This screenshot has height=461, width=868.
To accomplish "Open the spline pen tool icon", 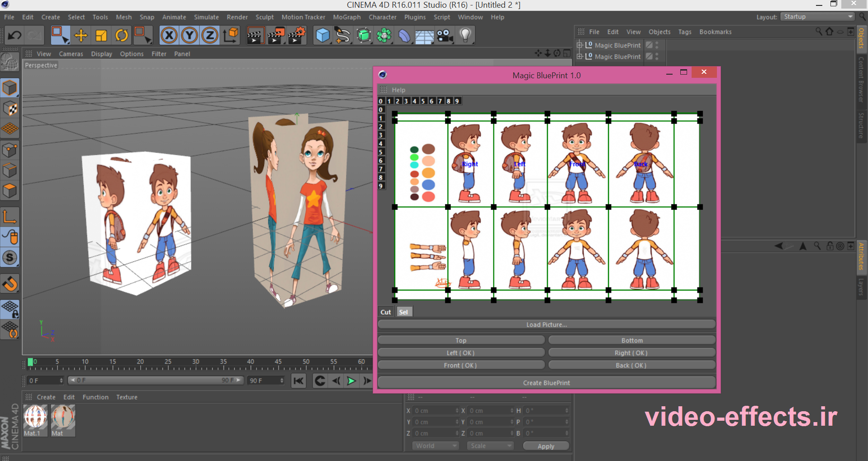I will 343,35.
